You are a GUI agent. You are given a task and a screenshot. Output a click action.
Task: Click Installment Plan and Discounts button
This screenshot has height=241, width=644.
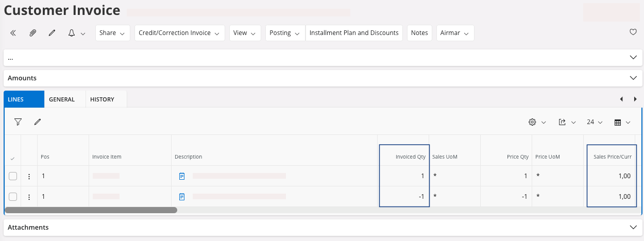(354, 33)
